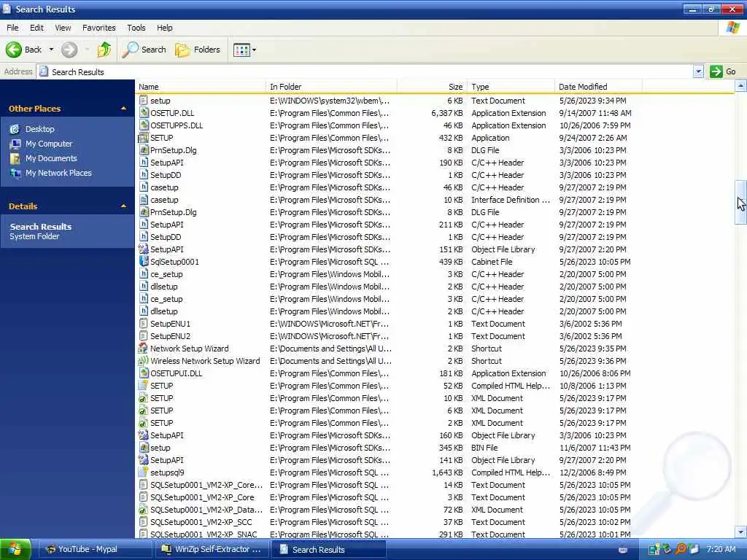Click the Go button
This screenshot has width=747, height=560.
click(x=723, y=71)
